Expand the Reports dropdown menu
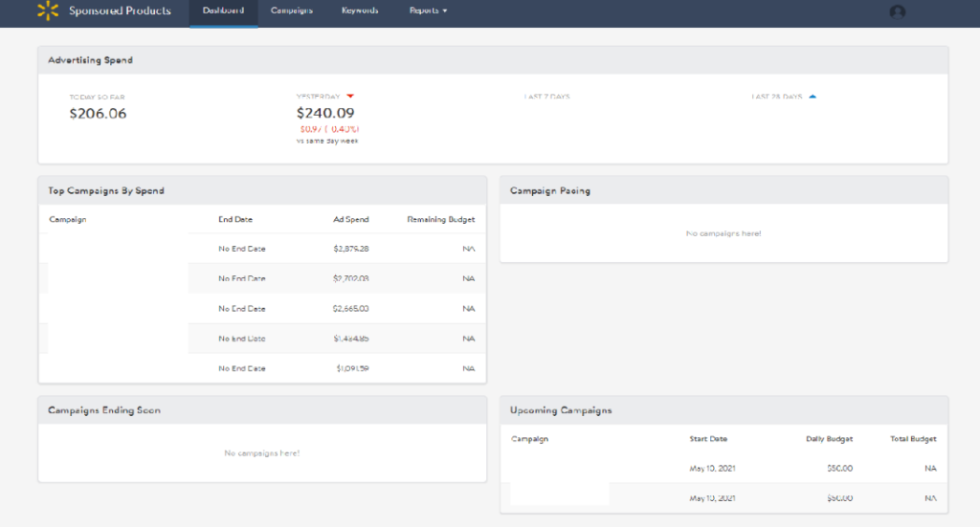Screen dimensions: 980x527 pos(428,11)
